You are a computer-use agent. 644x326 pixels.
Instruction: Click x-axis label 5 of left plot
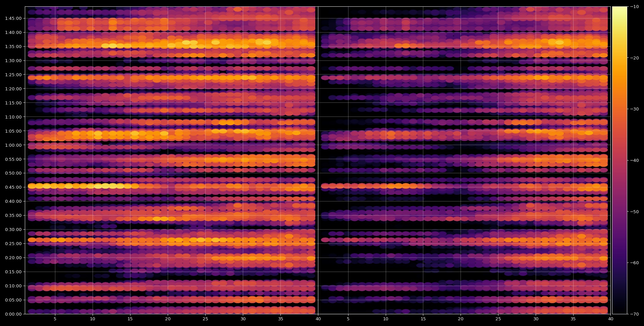(55, 319)
